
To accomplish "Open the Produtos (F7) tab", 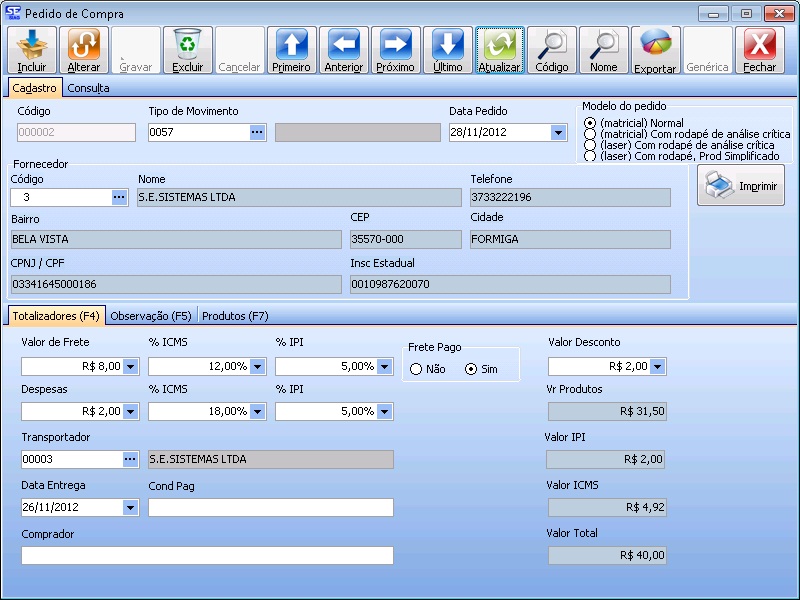I will (235, 316).
